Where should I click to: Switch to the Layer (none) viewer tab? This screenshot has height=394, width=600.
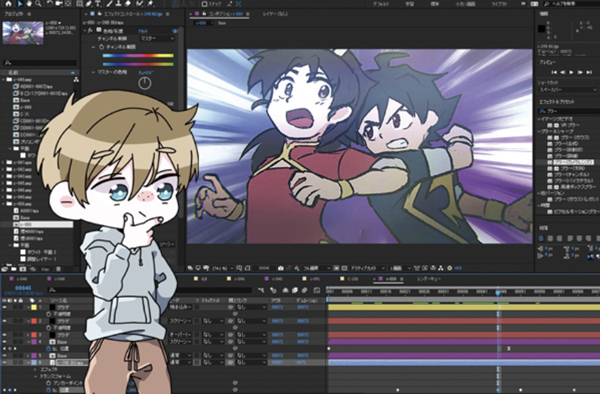[275, 14]
